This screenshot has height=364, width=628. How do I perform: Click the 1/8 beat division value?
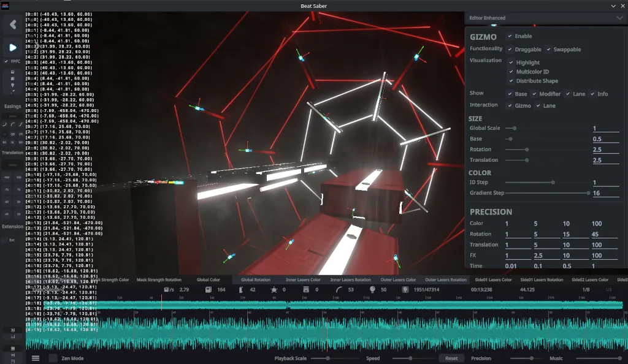coord(586,290)
